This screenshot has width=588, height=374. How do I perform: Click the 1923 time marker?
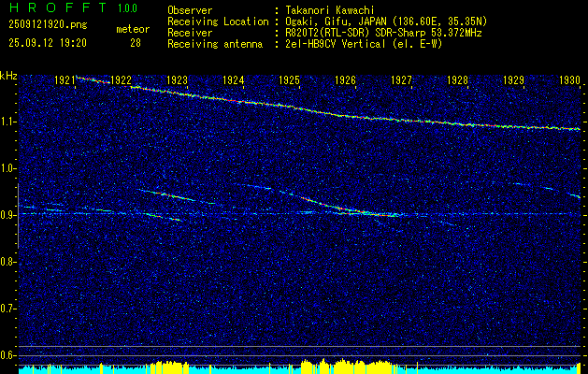(177, 80)
